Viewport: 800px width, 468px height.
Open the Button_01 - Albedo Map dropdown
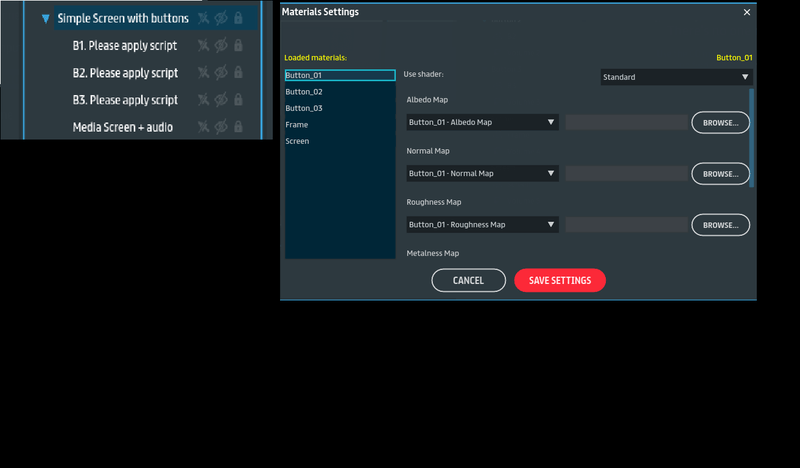point(482,122)
